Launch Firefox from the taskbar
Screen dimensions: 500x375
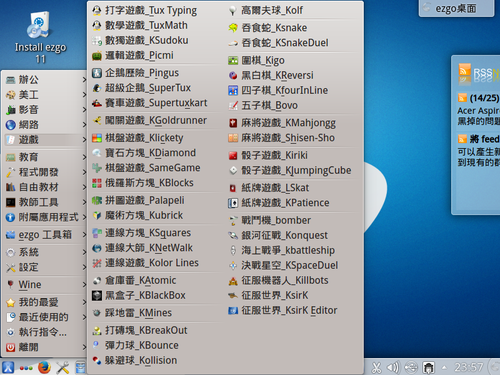point(44,367)
